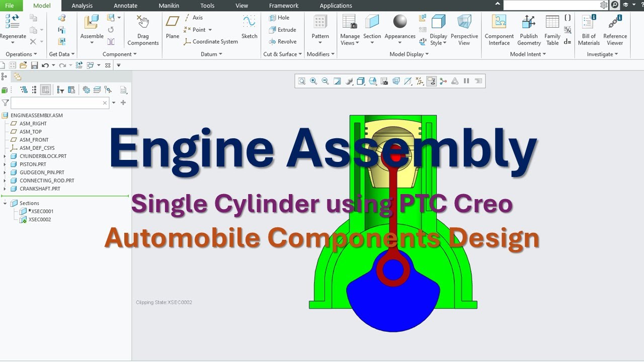The width and height of the screenshot is (644, 362).
Task: Click the plus button beside tree search
Action: [123, 103]
